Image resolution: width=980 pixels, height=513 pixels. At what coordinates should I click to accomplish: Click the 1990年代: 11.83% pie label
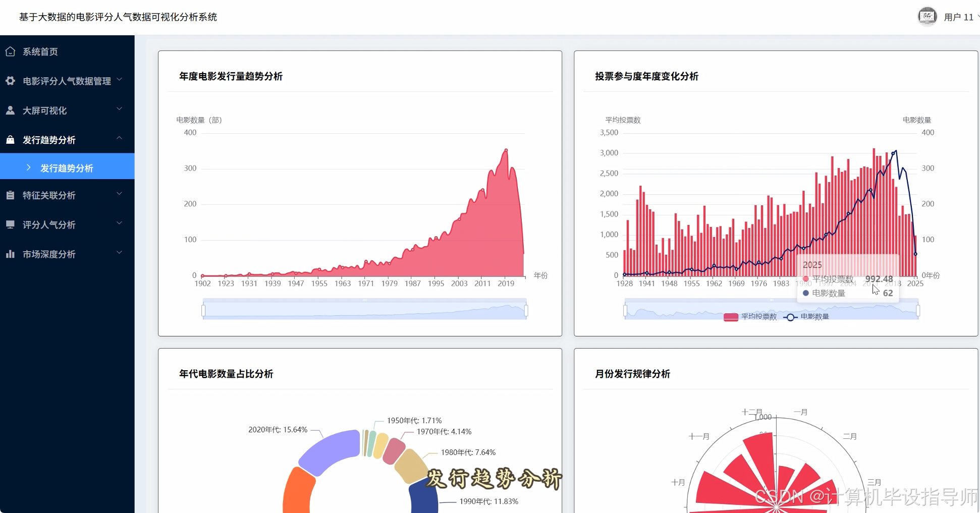tap(489, 501)
